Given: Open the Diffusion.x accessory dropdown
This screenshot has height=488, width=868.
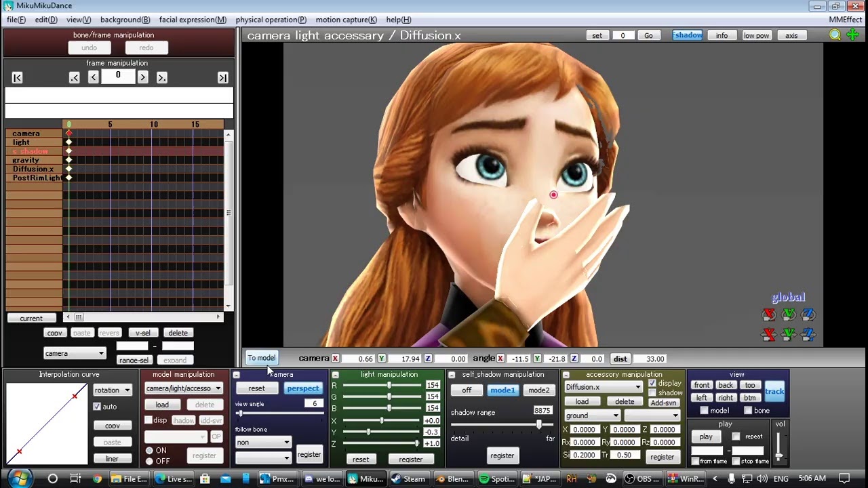Looking at the screenshot, I should 603,387.
